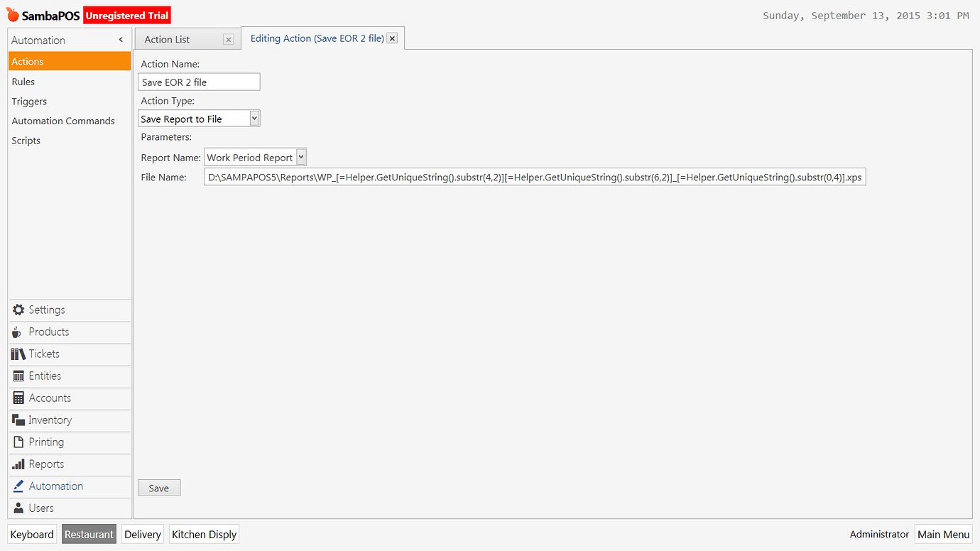
Task: Change Report Name using its dropdown
Action: (x=302, y=157)
